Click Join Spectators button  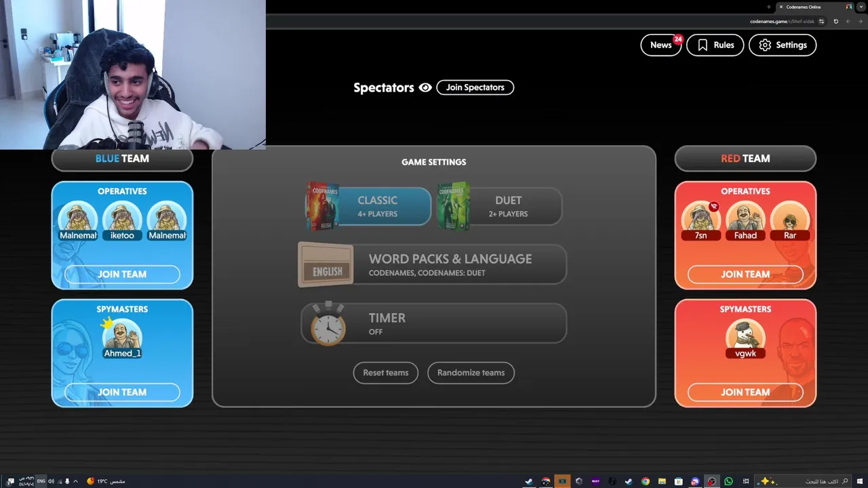point(475,87)
